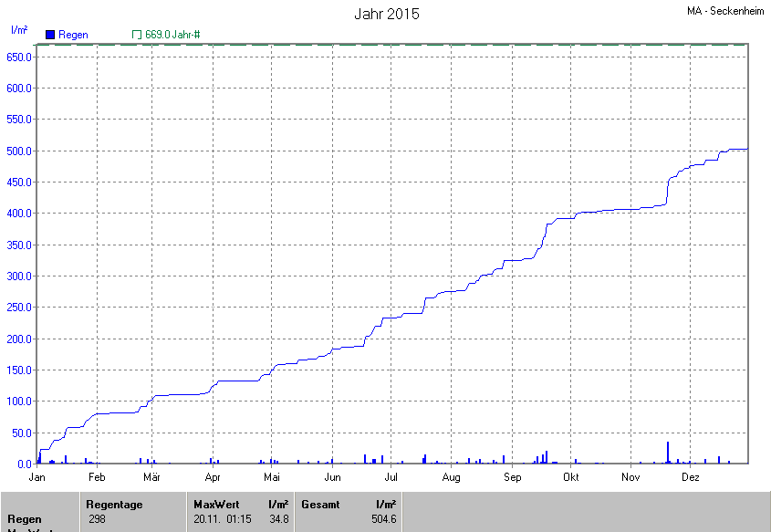Select the Apr month label on axis
Screen dimensions: 771x532
(213, 477)
